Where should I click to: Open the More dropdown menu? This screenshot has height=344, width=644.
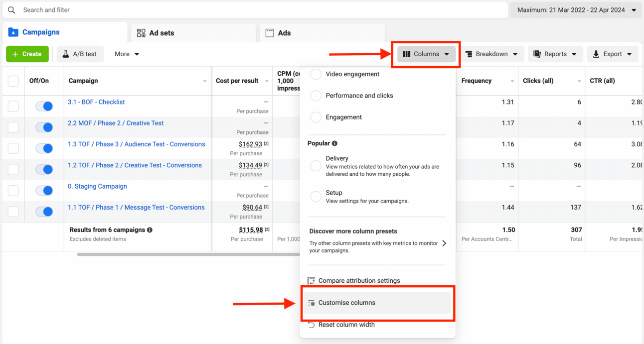(127, 54)
